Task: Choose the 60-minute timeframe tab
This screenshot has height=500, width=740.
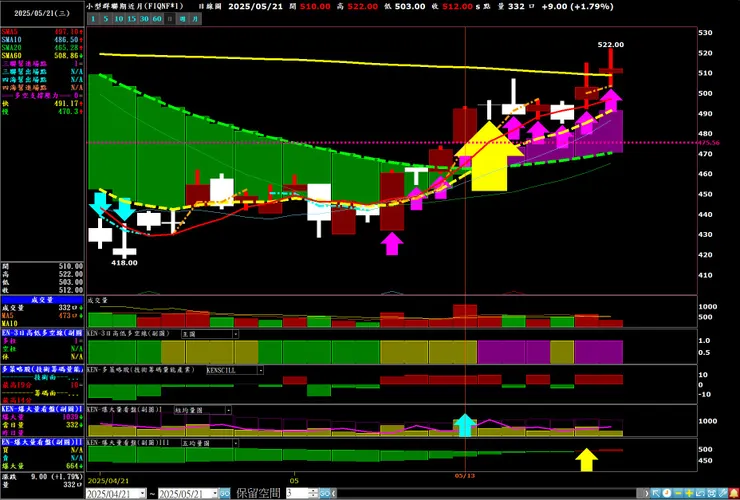Action: click(157, 19)
